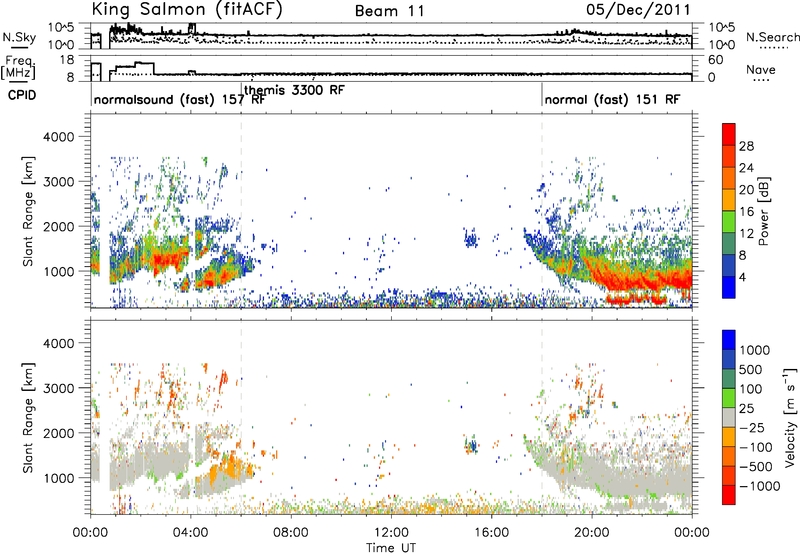
Task: Click the 16:00 time tick label
Action: coord(491,532)
